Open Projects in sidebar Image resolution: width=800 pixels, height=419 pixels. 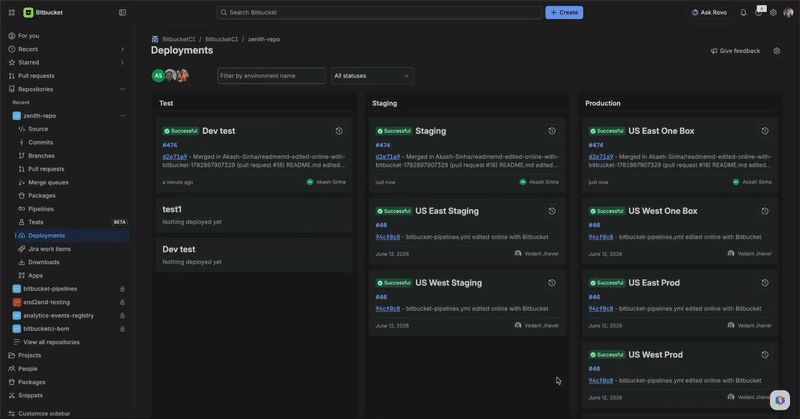click(x=30, y=355)
